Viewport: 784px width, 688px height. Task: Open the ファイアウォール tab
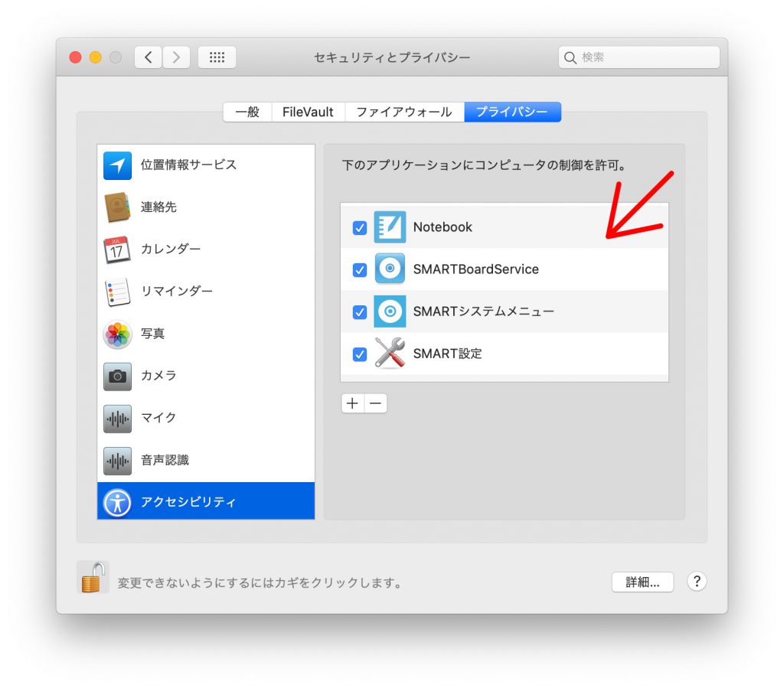tap(404, 112)
